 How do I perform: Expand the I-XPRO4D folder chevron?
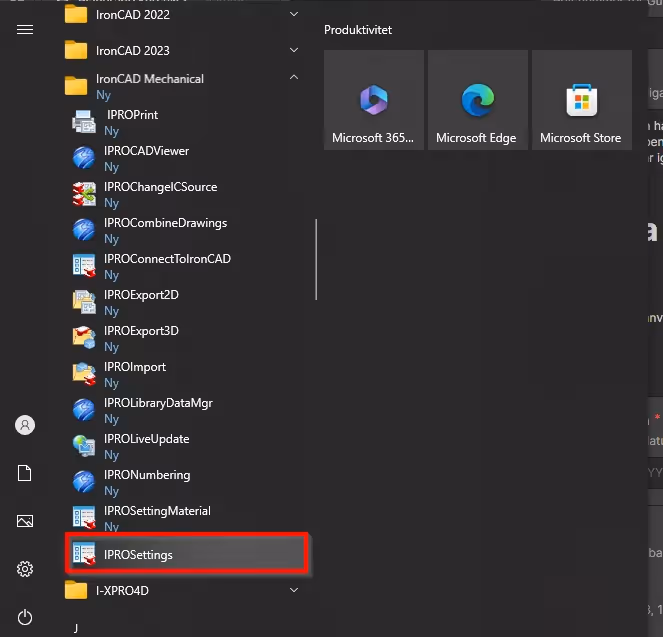[x=294, y=590]
